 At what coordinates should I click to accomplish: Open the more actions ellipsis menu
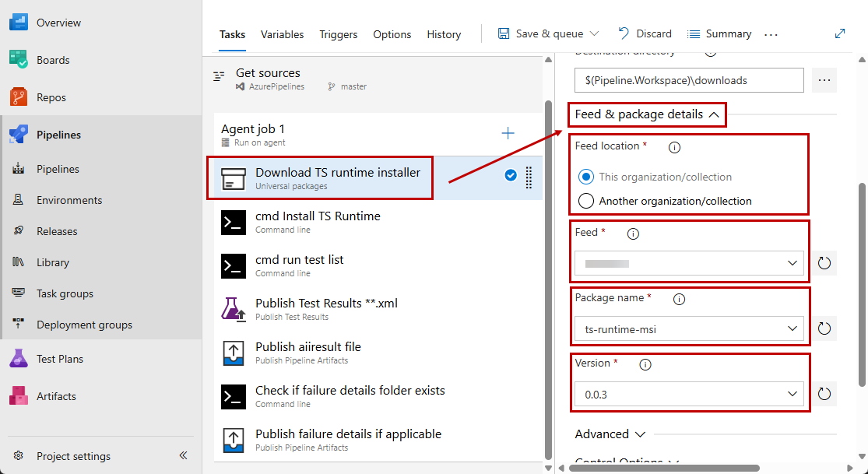pyautogui.click(x=771, y=34)
